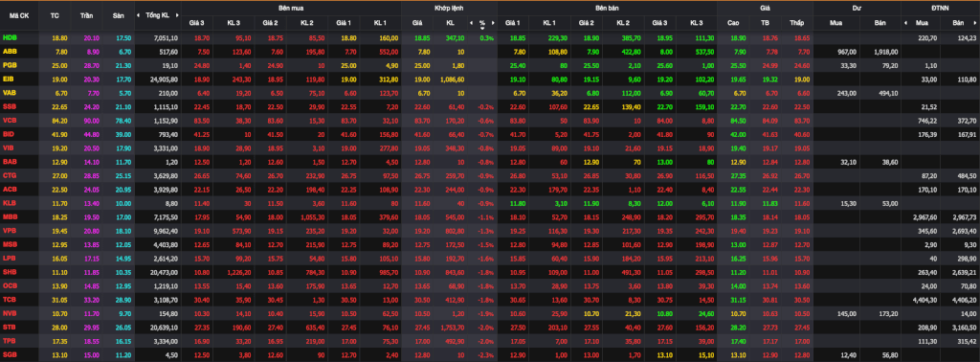This screenshot has width=980, height=362.
Task: Click the left arrow beside Tổng KL
Action: (x=138, y=15)
